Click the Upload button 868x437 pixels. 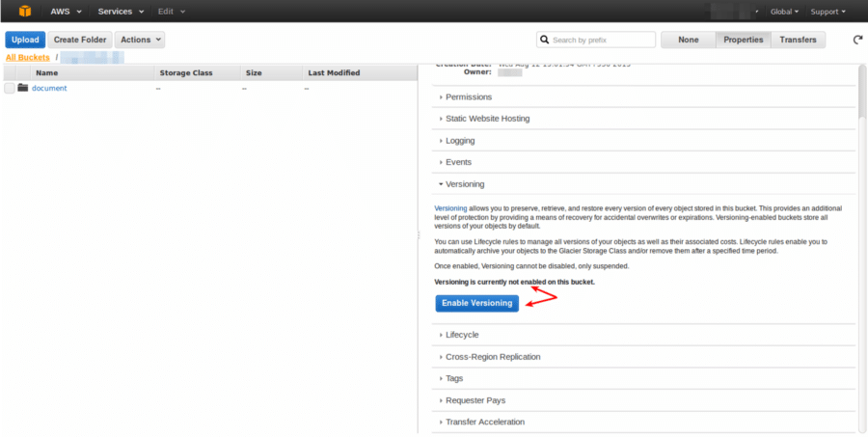tap(25, 40)
